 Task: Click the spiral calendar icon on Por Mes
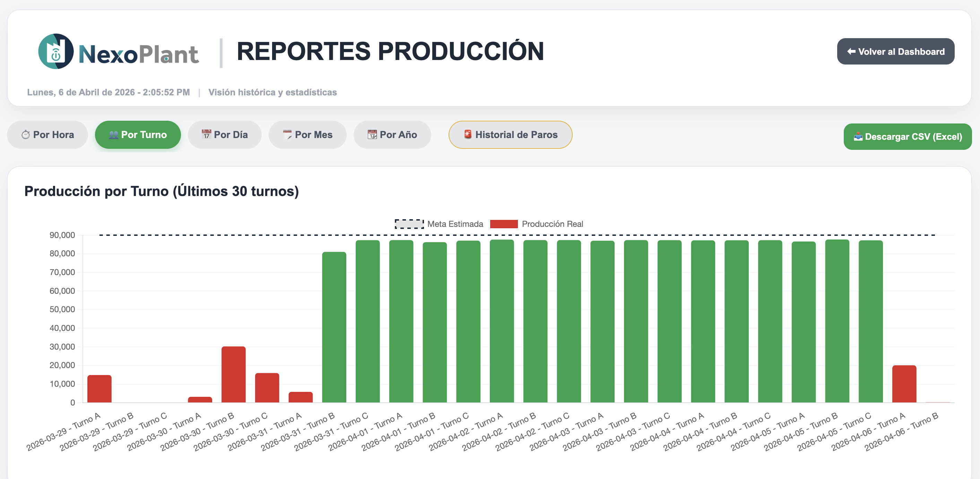[x=288, y=135]
